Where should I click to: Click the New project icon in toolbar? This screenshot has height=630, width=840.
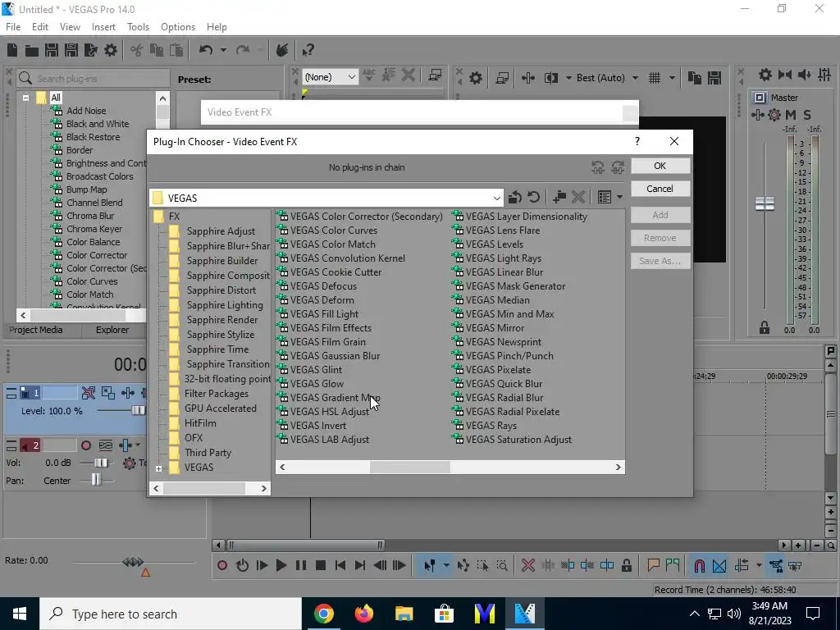coord(12,50)
